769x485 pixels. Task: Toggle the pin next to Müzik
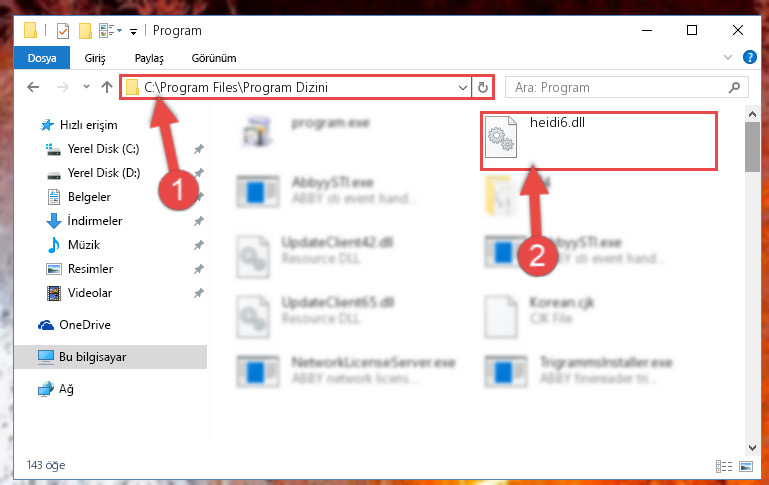click(x=198, y=245)
